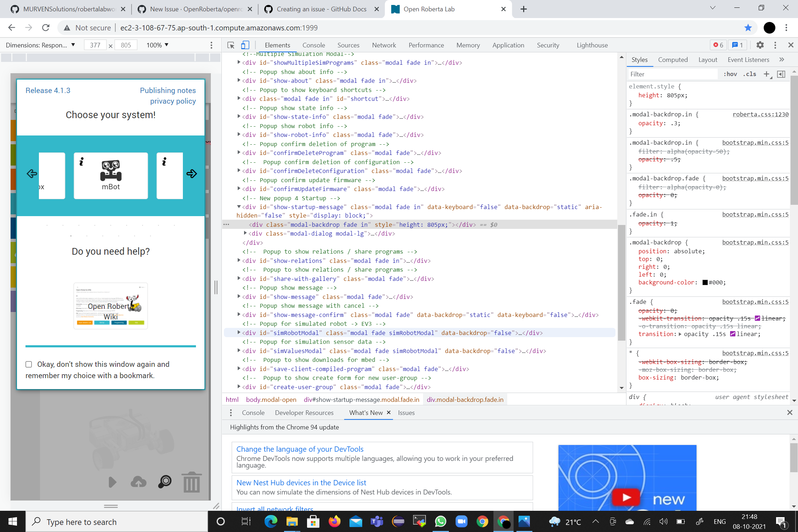The image size is (798, 532).
Task: Toggle the device toolbar emulation icon
Action: click(245, 45)
